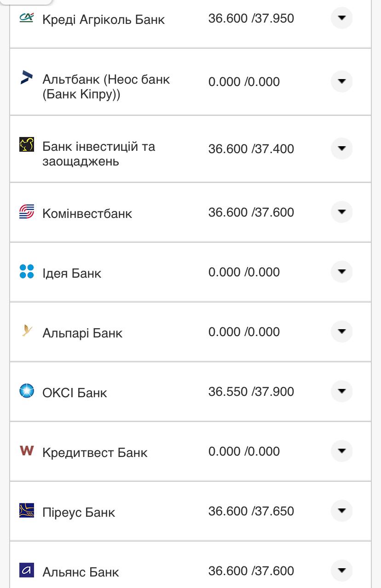Screen dimensions: 381x588
Task: Click the Ідея Банк four-dot logo
Action: (x=27, y=271)
